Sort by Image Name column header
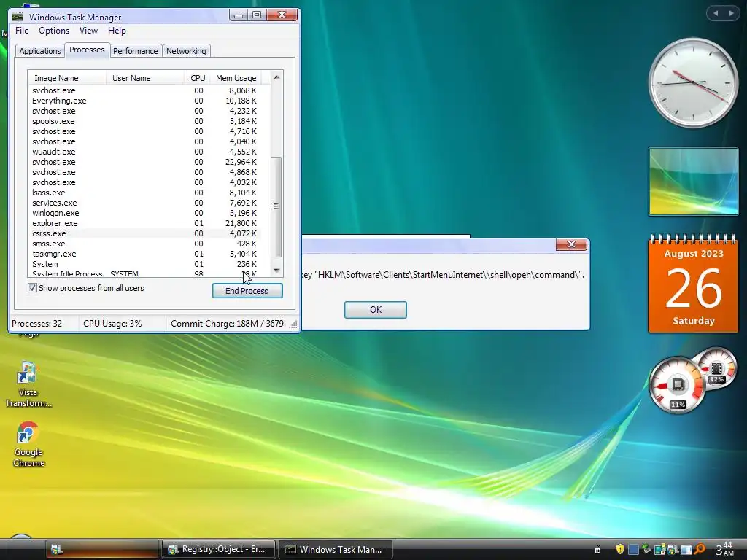The image size is (747, 560). pyautogui.click(x=66, y=78)
